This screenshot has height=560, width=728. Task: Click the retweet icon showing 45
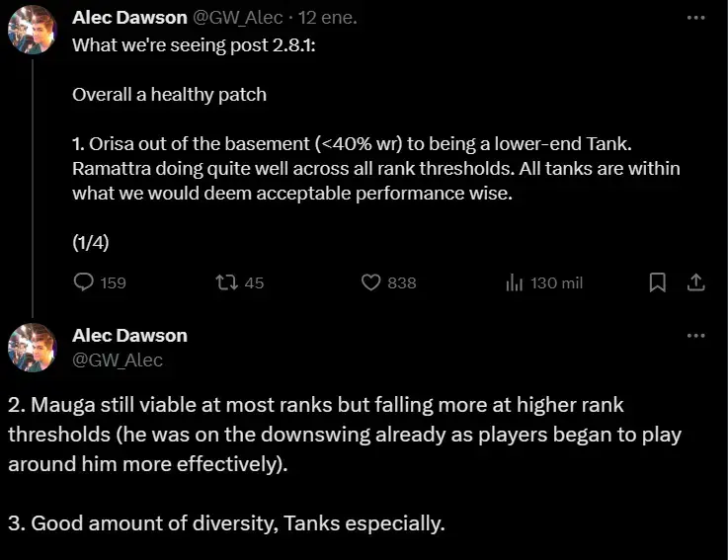pyautogui.click(x=227, y=282)
